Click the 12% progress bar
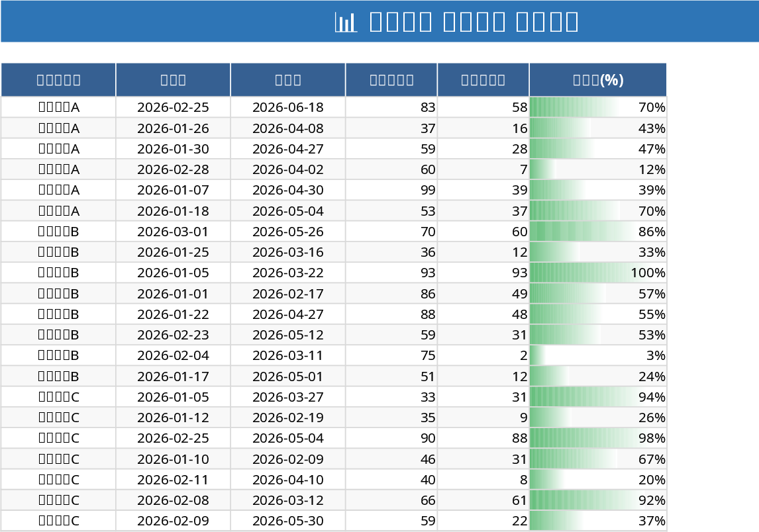 (x=597, y=169)
